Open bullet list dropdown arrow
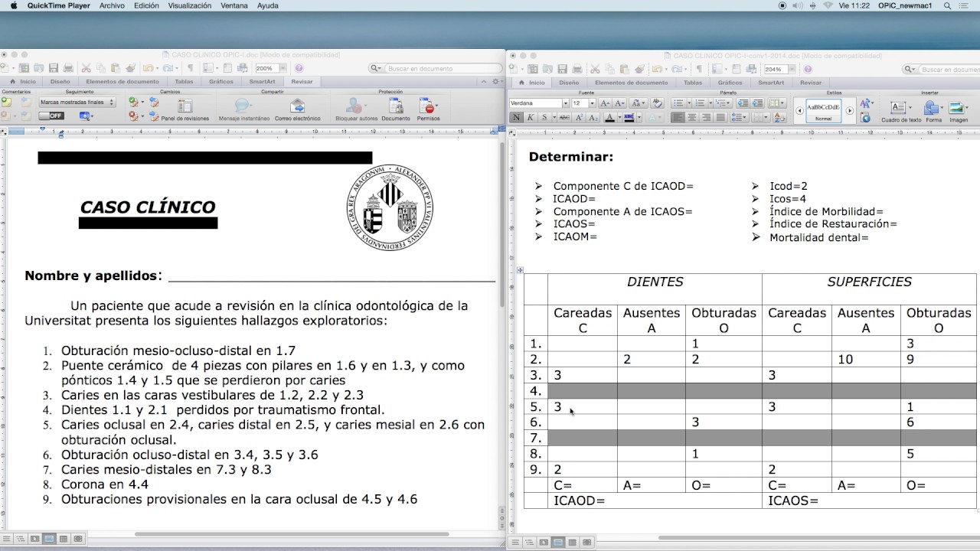 point(688,103)
